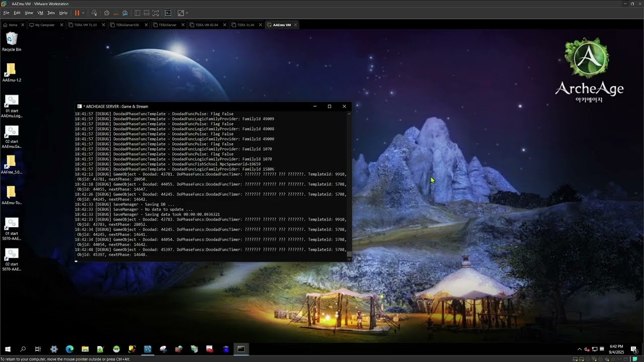Open the Edit menu
The width and height of the screenshot is (644, 362).
[x=17, y=13]
